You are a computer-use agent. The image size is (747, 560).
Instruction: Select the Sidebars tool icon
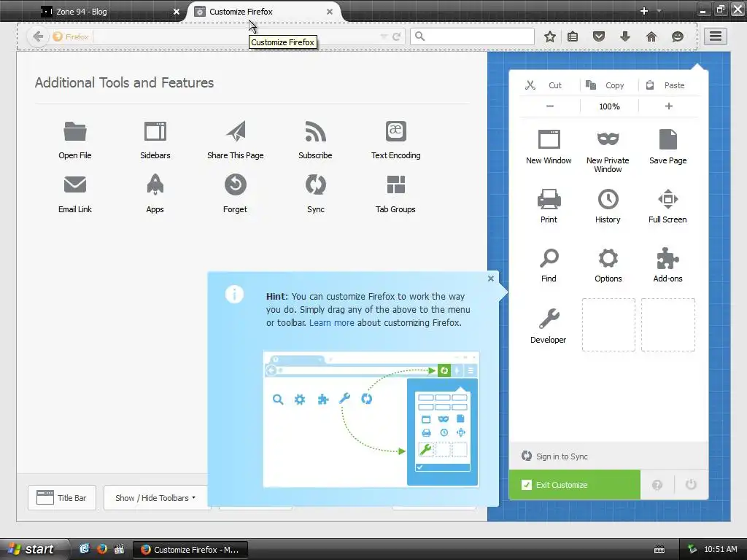(x=155, y=131)
